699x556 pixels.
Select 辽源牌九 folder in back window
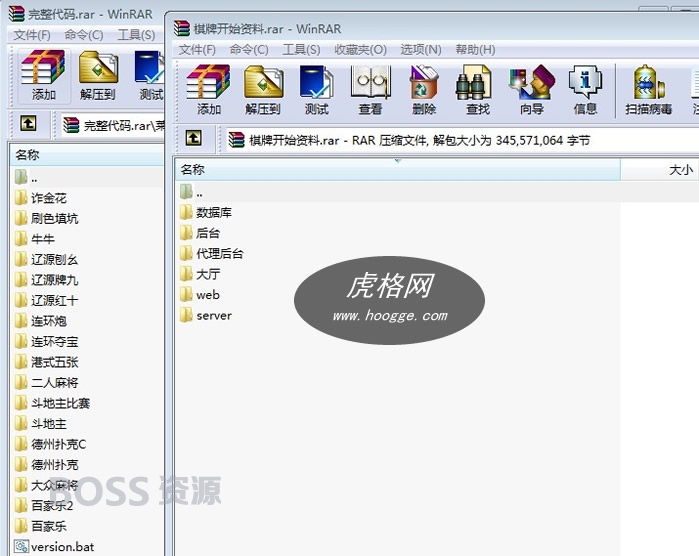[46, 280]
